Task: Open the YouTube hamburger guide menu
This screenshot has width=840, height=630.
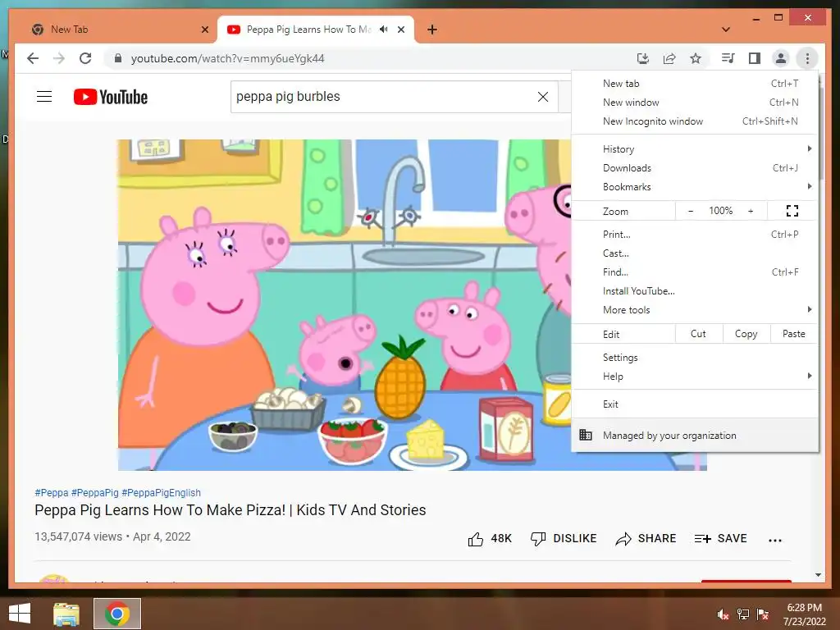Action: (x=44, y=97)
